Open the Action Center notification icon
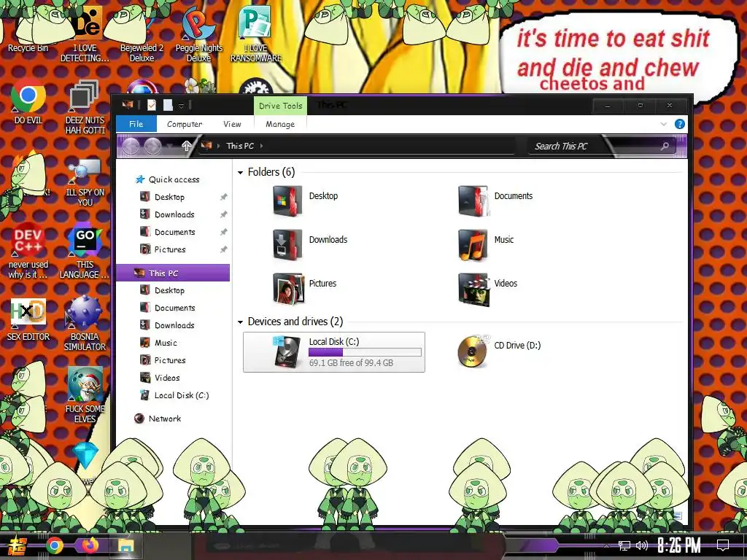Image resolution: width=747 pixels, height=560 pixels. (x=723, y=545)
